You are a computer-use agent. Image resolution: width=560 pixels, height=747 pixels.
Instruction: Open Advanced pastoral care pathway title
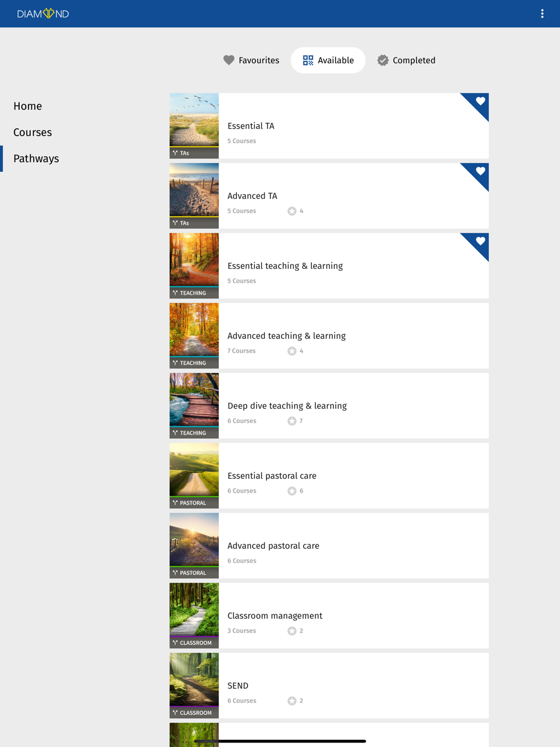point(273,546)
